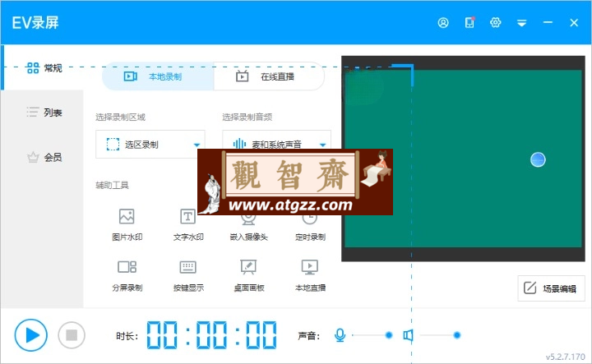Open the title bar dropdown menu icon
This screenshot has width=592, height=364.
click(522, 23)
